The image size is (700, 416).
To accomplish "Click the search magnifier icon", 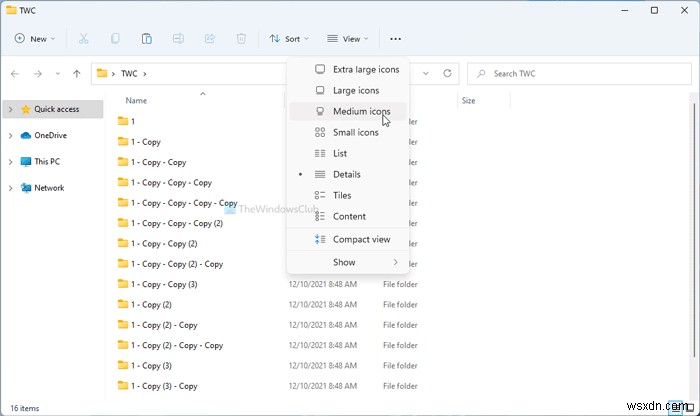I will click(x=481, y=74).
